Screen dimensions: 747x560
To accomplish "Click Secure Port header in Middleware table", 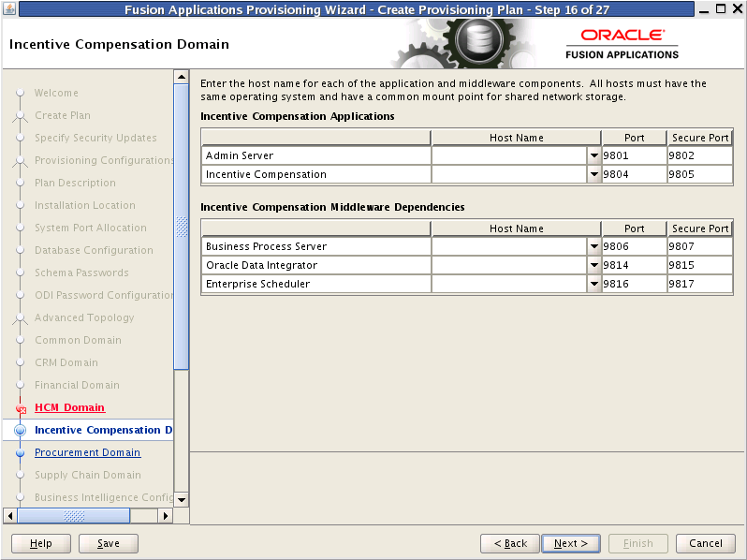I will (700, 228).
